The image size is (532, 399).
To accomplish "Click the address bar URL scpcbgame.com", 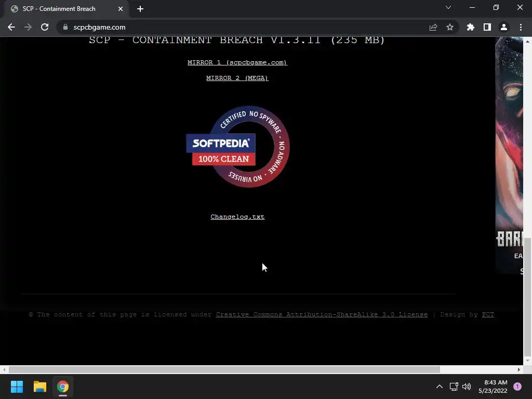I will (x=99, y=27).
